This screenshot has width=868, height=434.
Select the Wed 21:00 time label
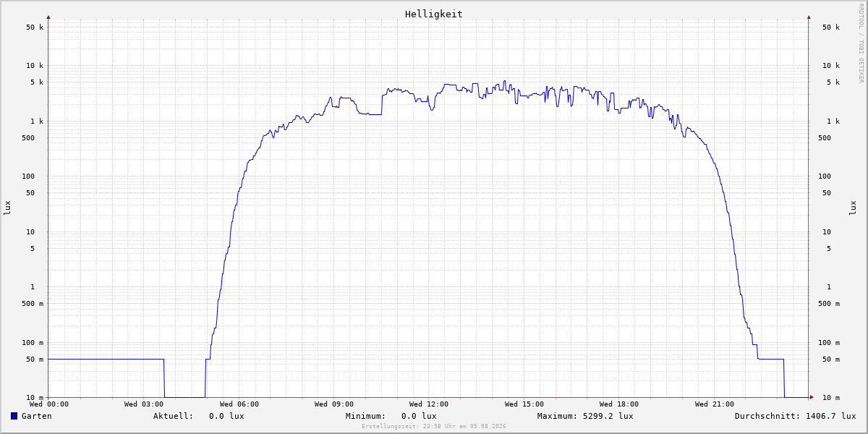[715, 404]
